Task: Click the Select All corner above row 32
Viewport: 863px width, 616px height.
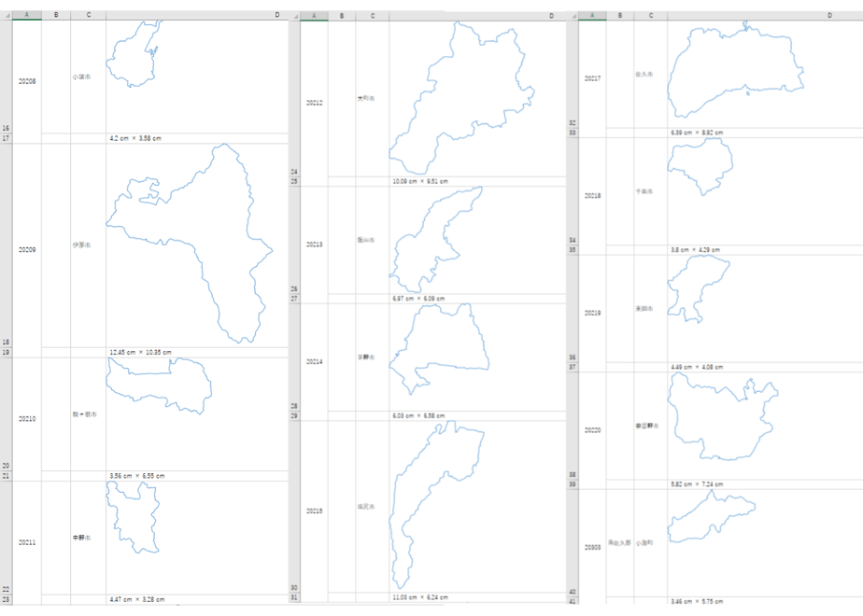Action: pos(573,16)
